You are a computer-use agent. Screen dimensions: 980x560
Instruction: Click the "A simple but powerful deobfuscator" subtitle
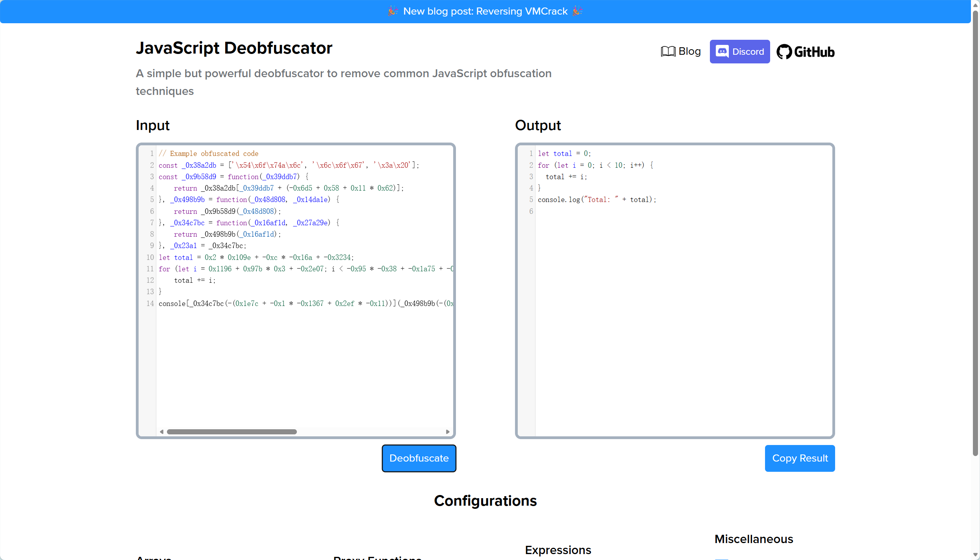pyautogui.click(x=344, y=82)
